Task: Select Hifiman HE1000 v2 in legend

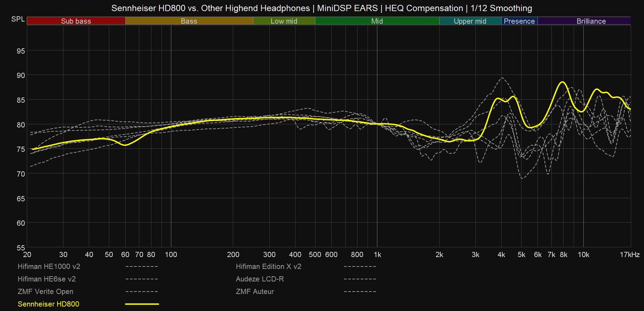Action: pyautogui.click(x=49, y=266)
